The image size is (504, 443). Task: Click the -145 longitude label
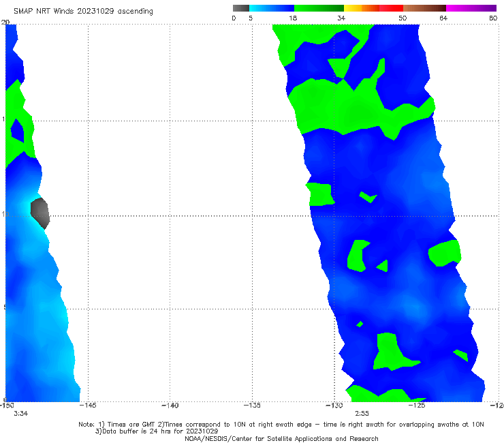coord(88,406)
